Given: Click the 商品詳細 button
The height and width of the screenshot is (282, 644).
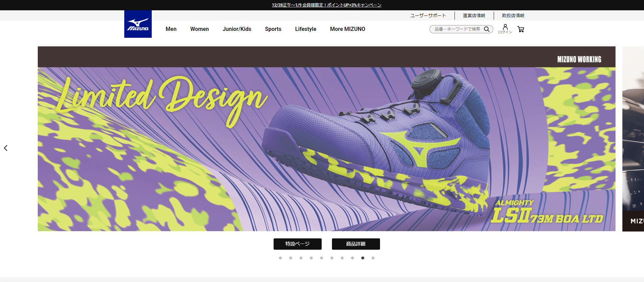Looking at the screenshot, I should point(356,244).
